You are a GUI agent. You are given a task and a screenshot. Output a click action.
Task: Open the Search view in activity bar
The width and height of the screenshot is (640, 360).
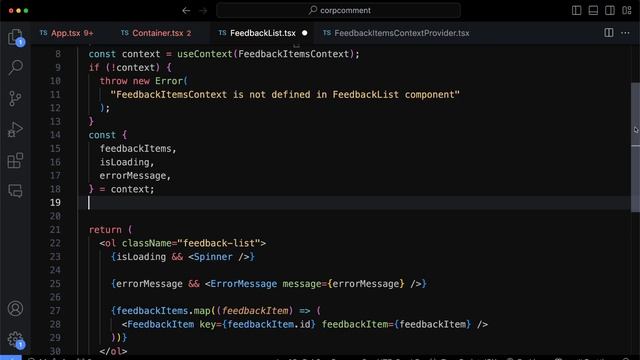click(16, 67)
